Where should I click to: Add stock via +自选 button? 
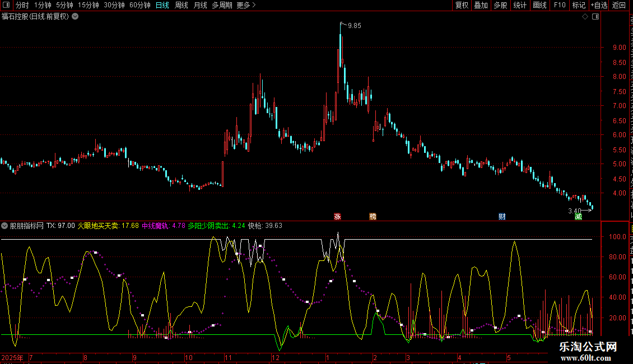599,5
